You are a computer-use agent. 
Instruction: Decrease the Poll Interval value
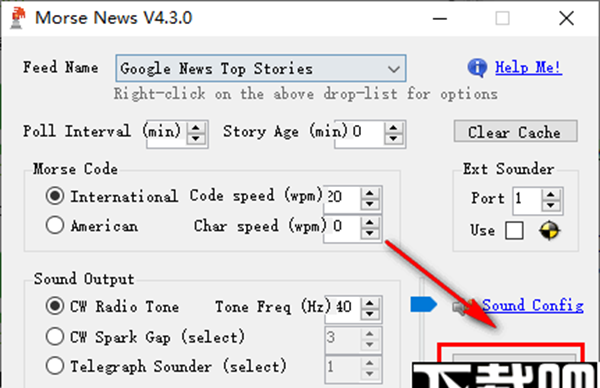point(196,139)
